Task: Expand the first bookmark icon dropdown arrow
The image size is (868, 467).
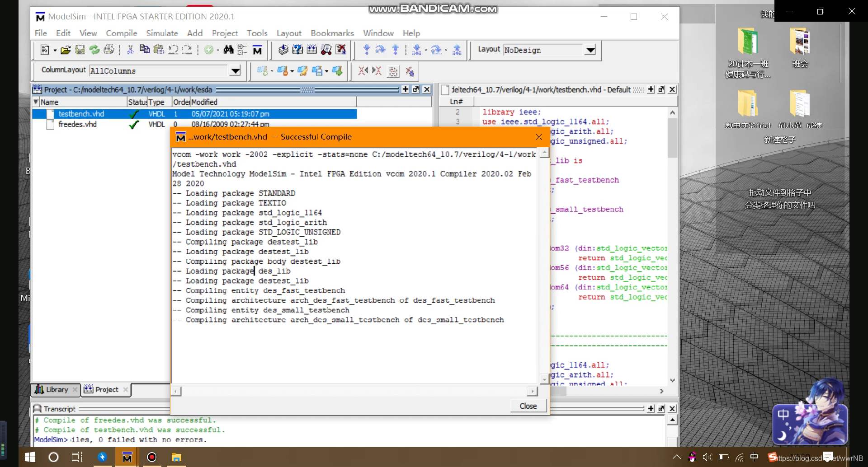Action: click(272, 71)
